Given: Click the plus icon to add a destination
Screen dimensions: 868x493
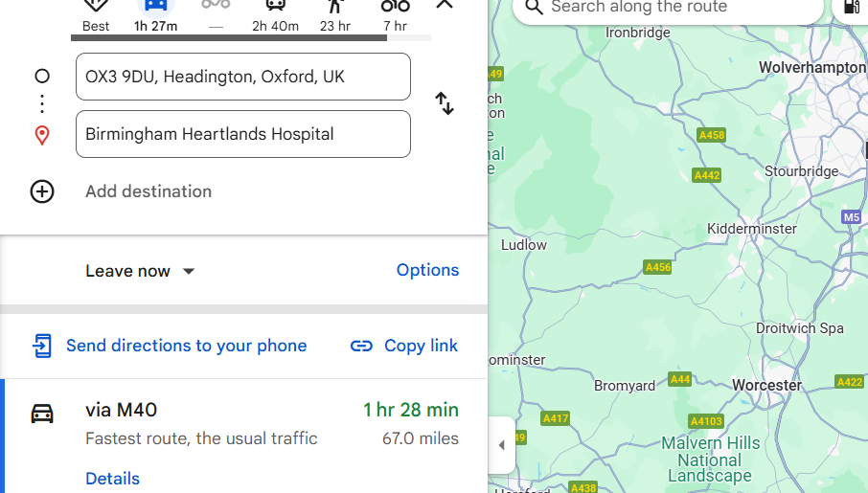Looking at the screenshot, I should pyautogui.click(x=42, y=191).
